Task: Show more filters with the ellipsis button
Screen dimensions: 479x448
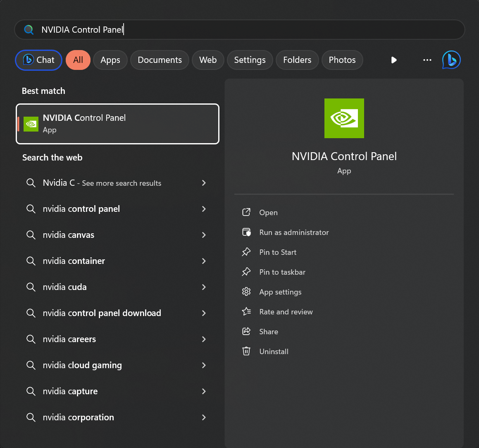Action: tap(427, 60)
